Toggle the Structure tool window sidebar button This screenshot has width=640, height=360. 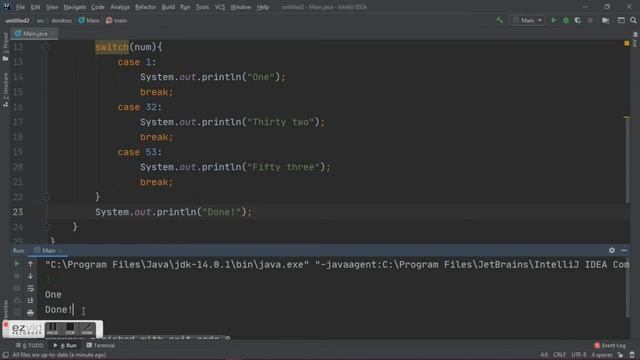point(5,90)
